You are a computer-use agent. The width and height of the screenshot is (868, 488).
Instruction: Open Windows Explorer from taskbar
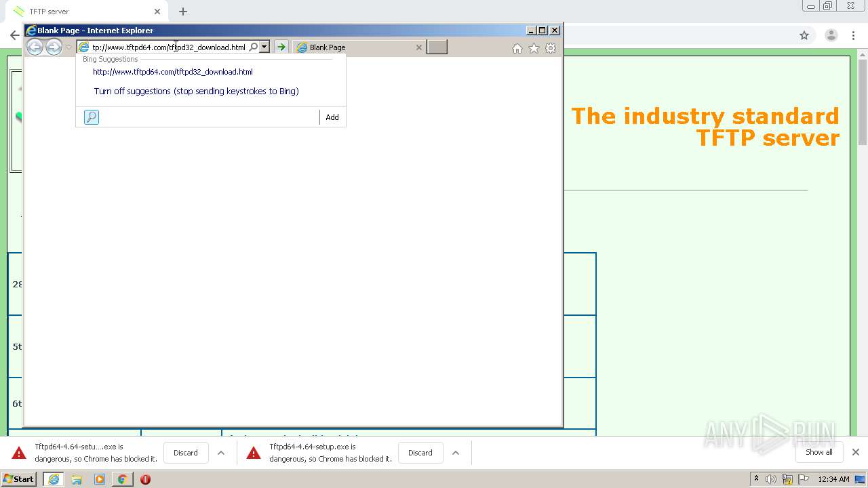(77, 479)
